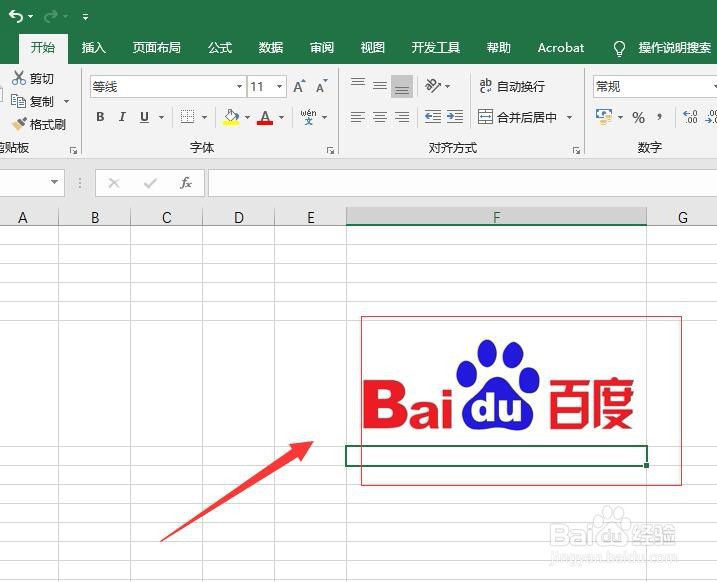Click the percent style icon
717x582 pixels.
tap(638, 117)
